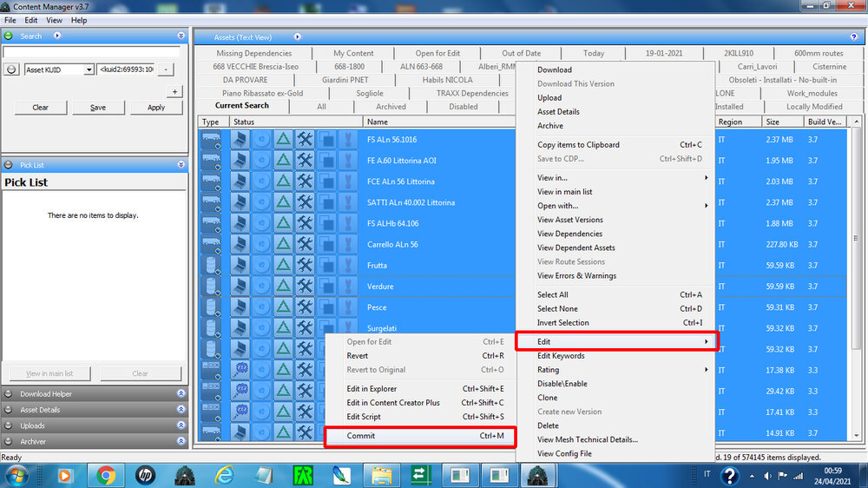
Task: Click the vertical scrollbar of asset list
Action: [x=857, y=238]
